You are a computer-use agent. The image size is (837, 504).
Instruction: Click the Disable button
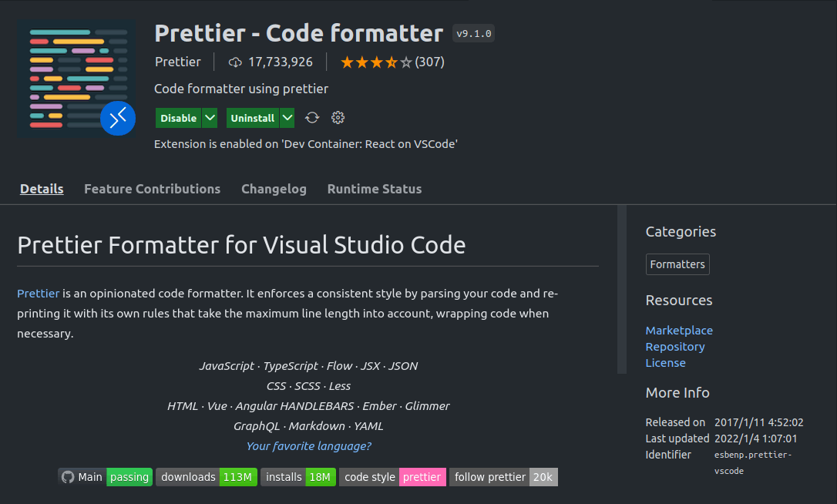click(x=178, y=118)
